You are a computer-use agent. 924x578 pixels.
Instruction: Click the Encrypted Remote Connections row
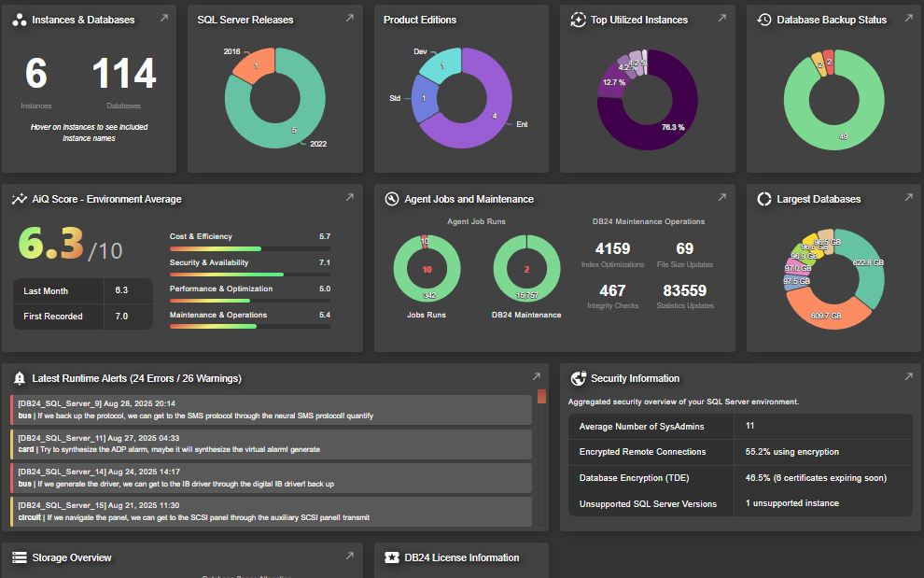click(x=740, y=452)
